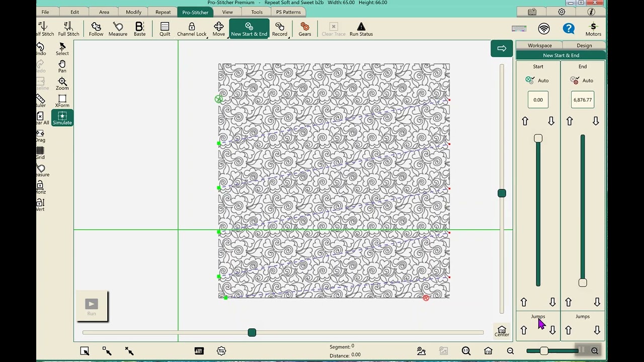644x362 pixels.
Task: Open Gears settings
Action: click(305, 29)
